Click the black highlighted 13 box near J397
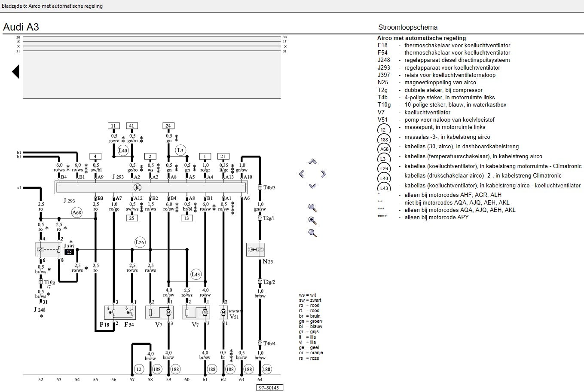Viewport: 584px width, 392px height. click(x=69, y=252)
